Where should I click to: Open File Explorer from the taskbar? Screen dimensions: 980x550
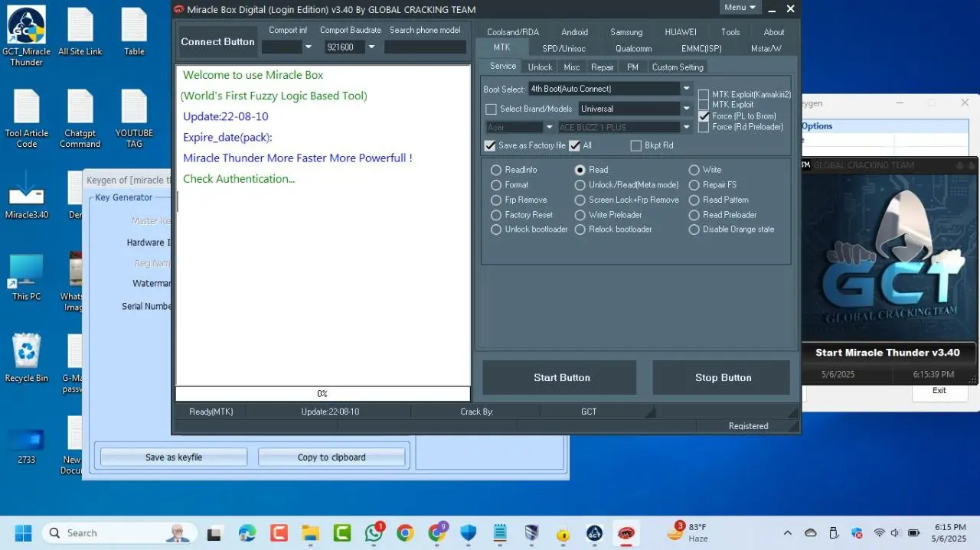[310, 533]
